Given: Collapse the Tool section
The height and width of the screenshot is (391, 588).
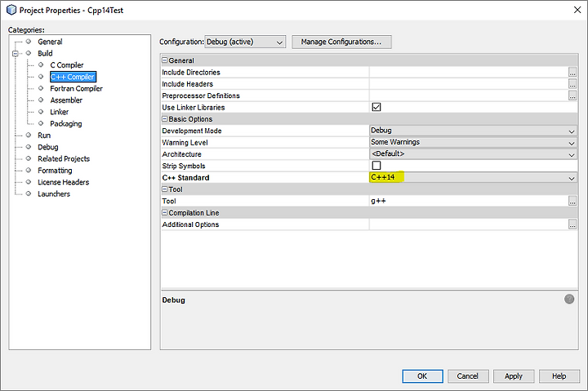Looking at the screenshot, I should [x=165, y=189].
